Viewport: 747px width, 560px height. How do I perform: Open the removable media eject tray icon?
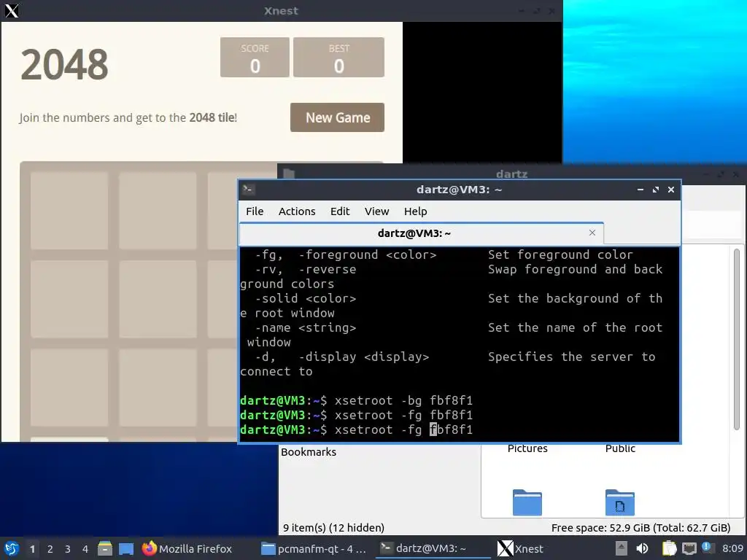pyautogui.click(x=621, y=548)
